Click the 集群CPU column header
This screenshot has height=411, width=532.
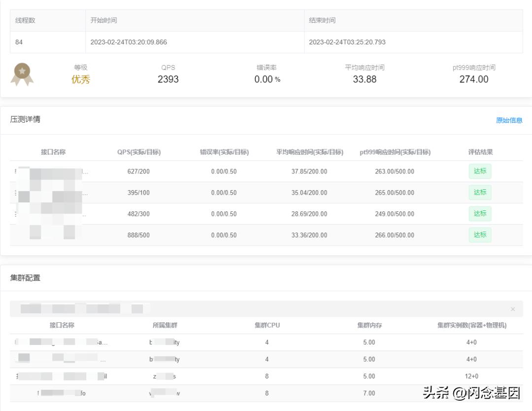click(267, 325)
